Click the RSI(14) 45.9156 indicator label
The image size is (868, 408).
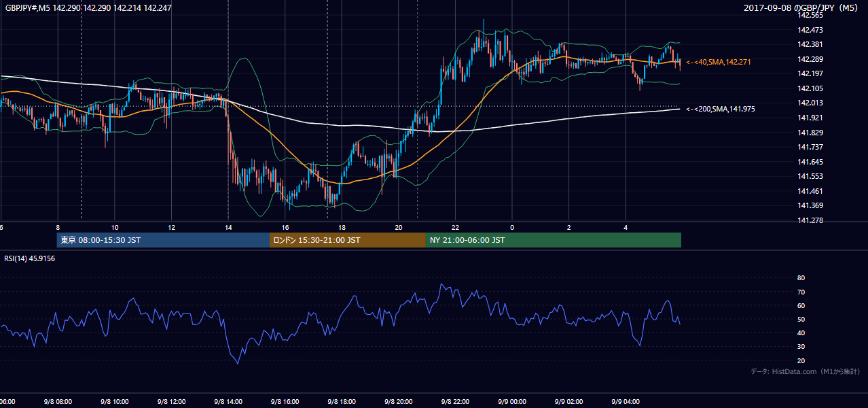point(30,258)
